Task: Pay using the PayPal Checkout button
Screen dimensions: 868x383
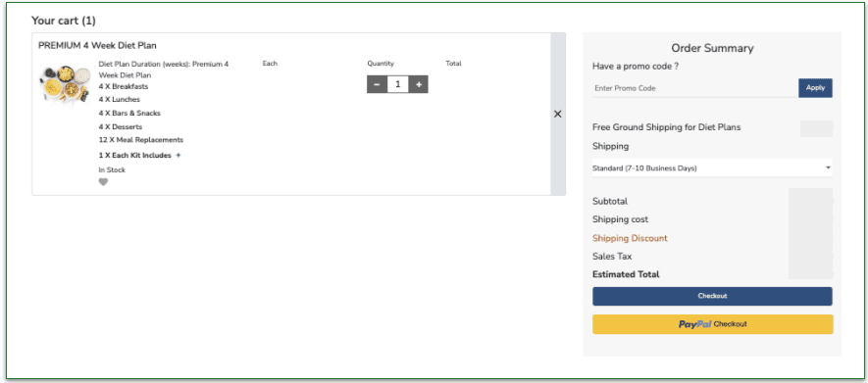Action: [712, 324]
